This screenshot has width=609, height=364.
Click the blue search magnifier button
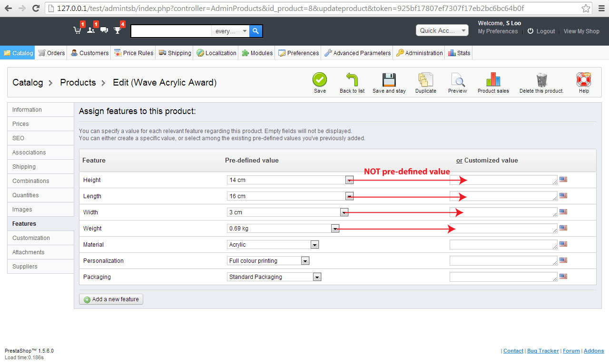pyautogui.click(x=255, y=31)
